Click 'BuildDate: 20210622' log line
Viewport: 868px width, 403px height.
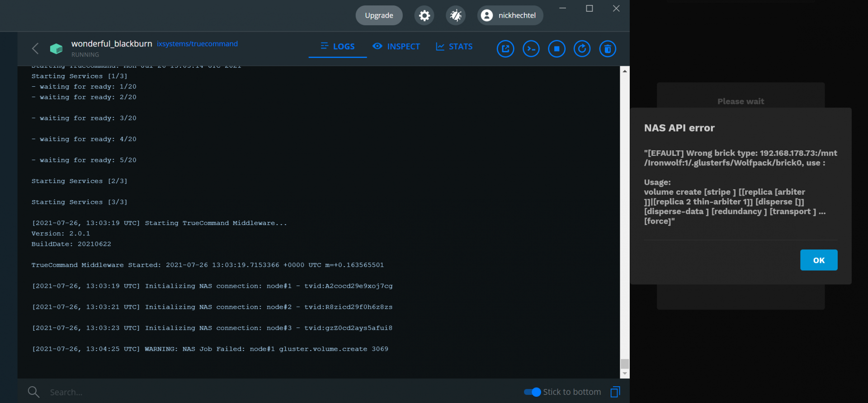[x=71, y=244]
